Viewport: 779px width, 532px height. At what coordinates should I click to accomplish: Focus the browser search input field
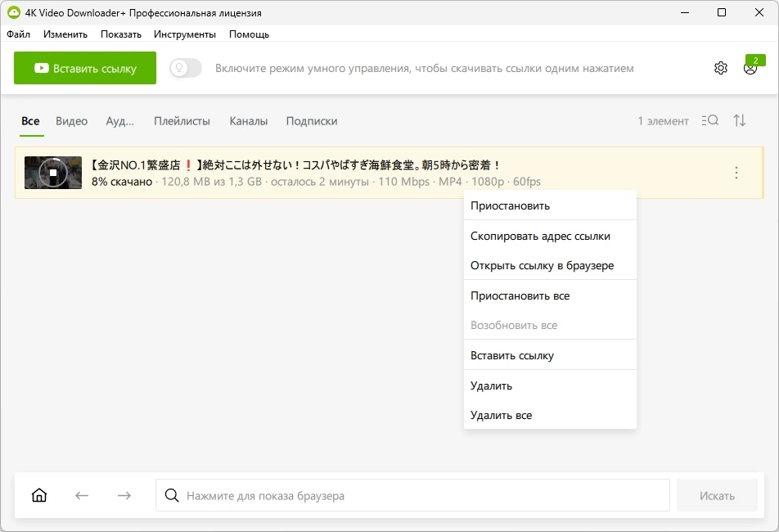point(412,495)
